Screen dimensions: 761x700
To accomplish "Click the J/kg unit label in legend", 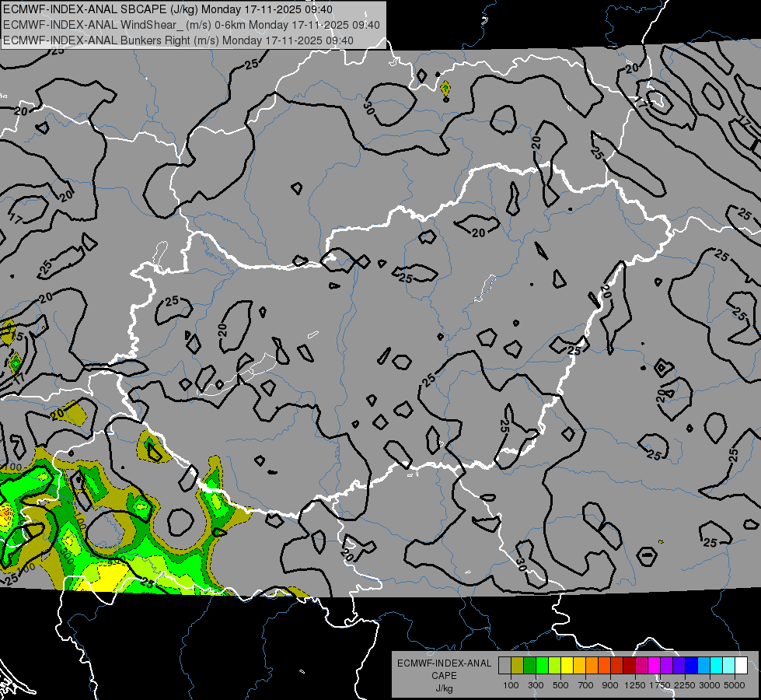I will coord(444,688).
